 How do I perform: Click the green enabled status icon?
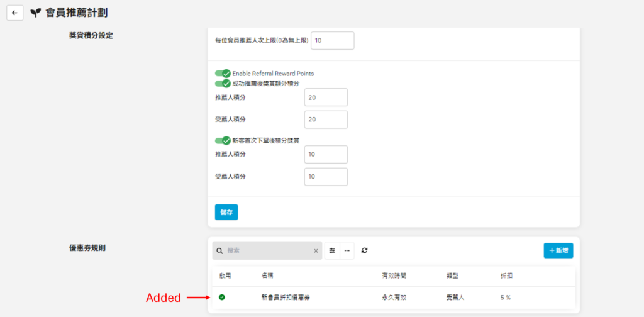222,297
